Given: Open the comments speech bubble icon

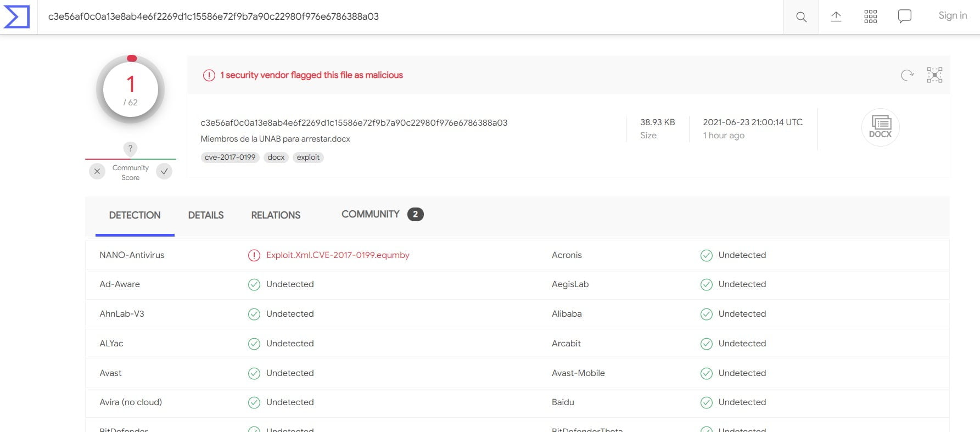Looking at the screenshot, I should tap(904, 16).
